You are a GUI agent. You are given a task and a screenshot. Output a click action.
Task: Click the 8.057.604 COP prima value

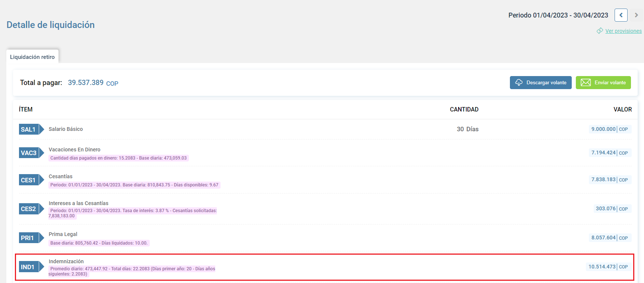click(x=610, y=238)
